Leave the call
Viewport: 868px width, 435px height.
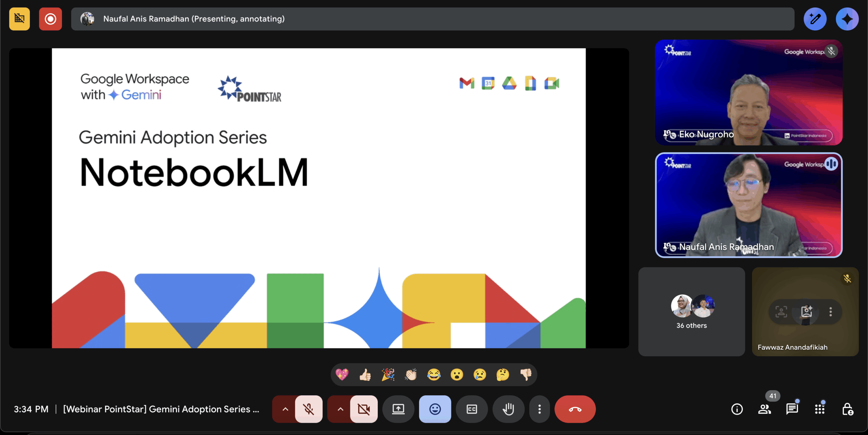(575, 409)
